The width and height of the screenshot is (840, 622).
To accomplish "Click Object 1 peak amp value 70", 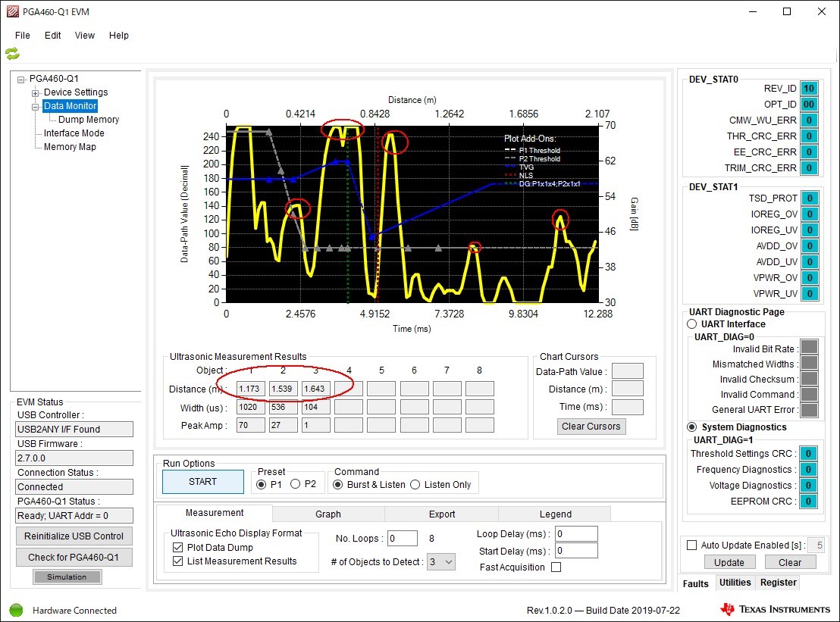I will tap(250, 425).
